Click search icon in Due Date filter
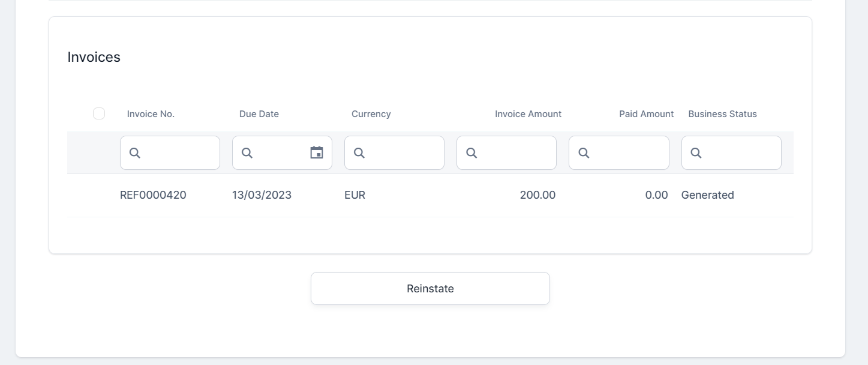Image resolution: width=868 pixels, height=365 pixels. tap(247, 153)
